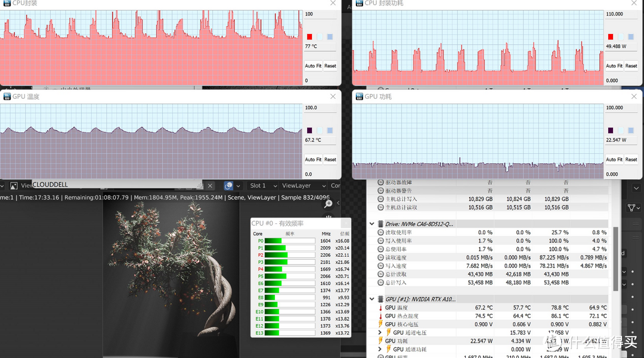
Task: Click the GPU 温度 sensor thermometer icon
Action: [x=380, y=308]
